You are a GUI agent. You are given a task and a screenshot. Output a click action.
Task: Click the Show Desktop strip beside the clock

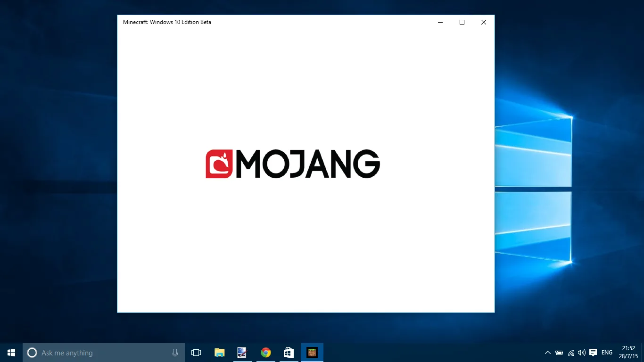click(x=643, y=353)
